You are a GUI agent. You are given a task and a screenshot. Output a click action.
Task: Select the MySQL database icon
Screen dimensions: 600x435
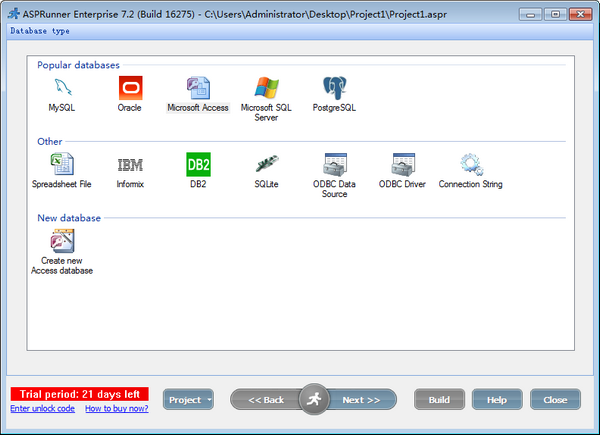61,88
